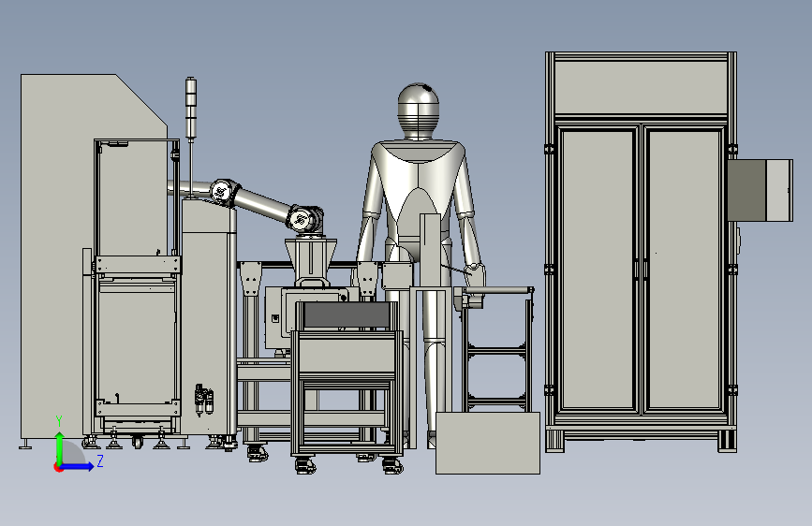Click the blue Z axis of the triad
This screenshot has height=526, width=812.
coord(78,466)
